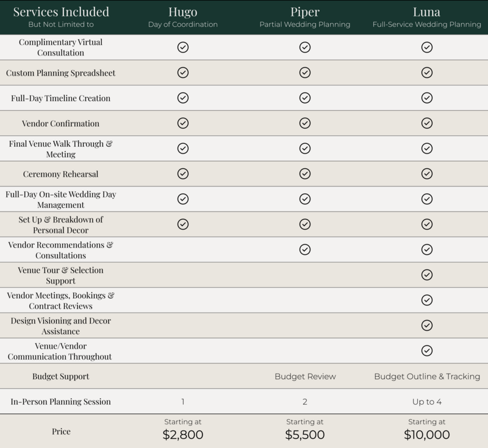This screenshot has width=488, height=448.
Task: Click Luna's Budget Outline & Tracking text
Action: point(427,376)
